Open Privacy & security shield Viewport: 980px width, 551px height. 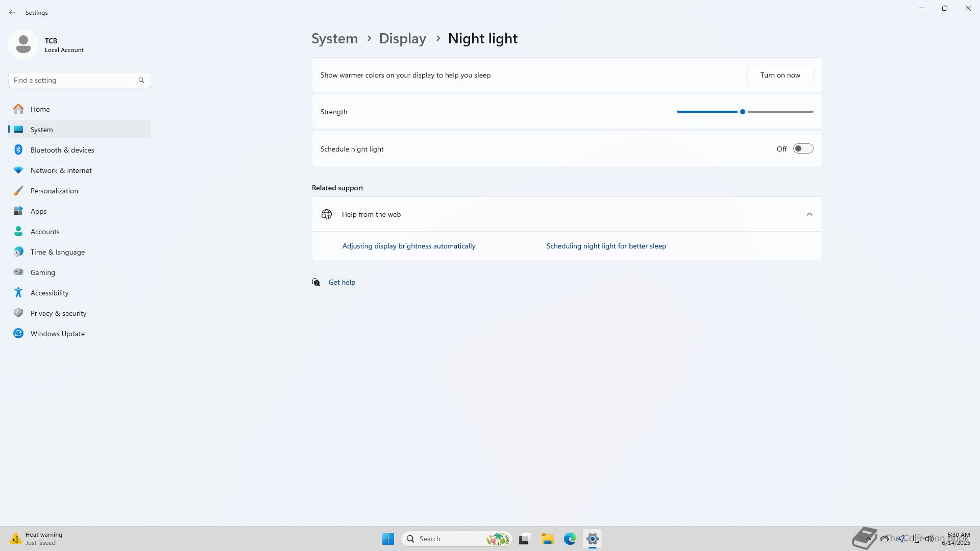pos(18,313)
